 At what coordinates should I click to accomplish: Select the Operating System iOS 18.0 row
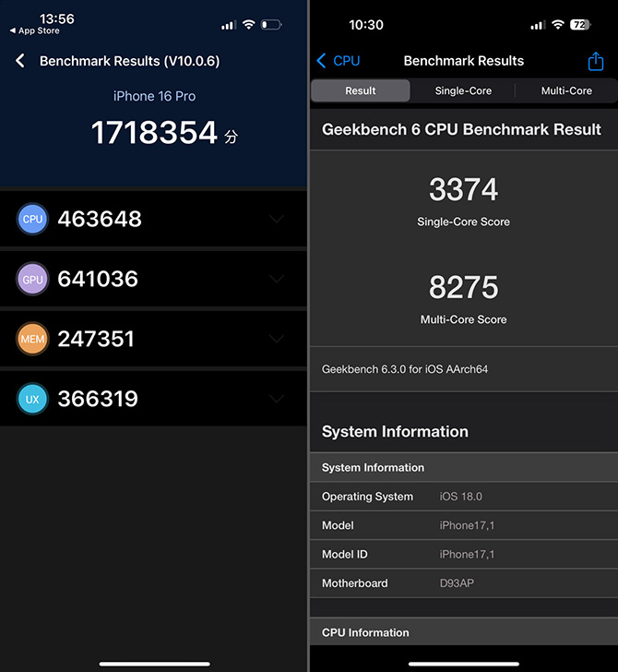pos(464,497)
